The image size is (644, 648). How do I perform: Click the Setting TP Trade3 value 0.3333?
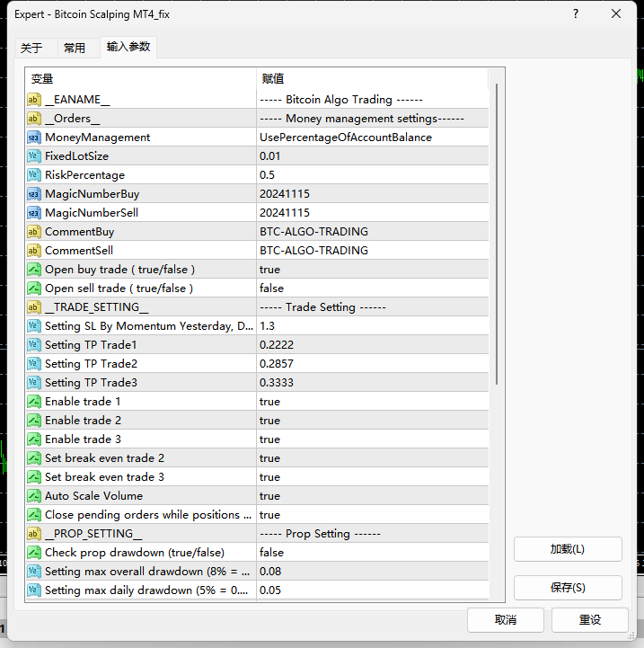[277, 383]
